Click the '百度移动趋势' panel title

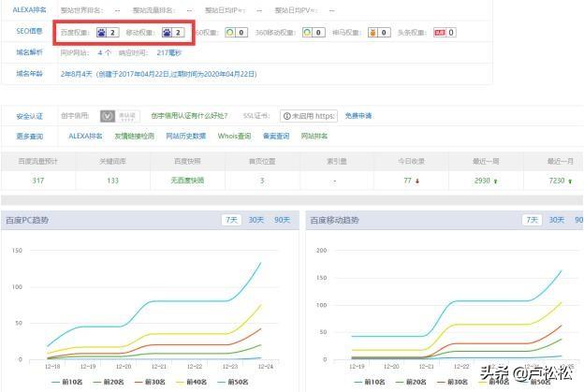[x=334, y=220]
